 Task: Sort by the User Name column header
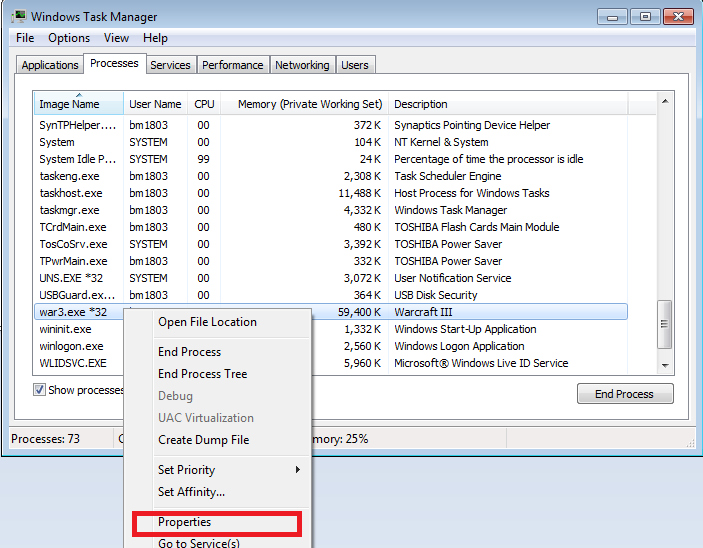click(x=155, y=104)
